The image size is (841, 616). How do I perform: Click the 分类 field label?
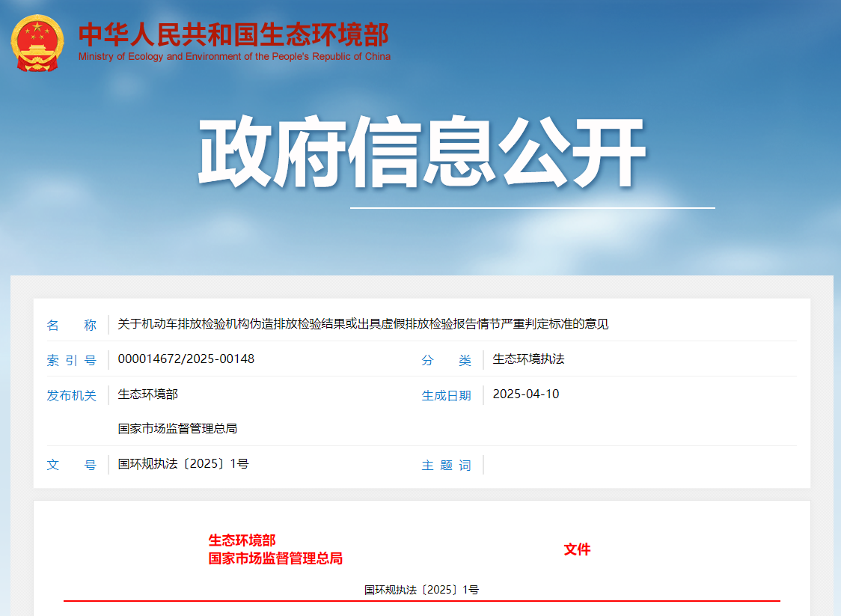[x=446, y=361]
